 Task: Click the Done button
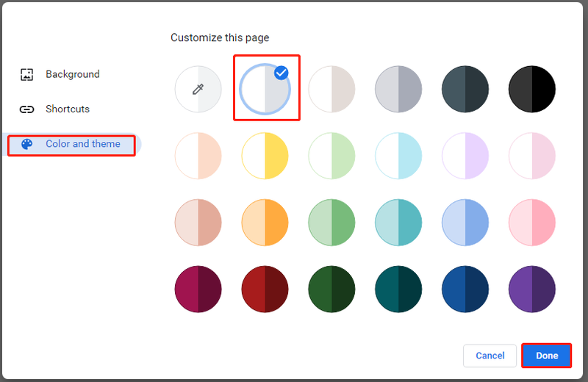pos(546,356)
